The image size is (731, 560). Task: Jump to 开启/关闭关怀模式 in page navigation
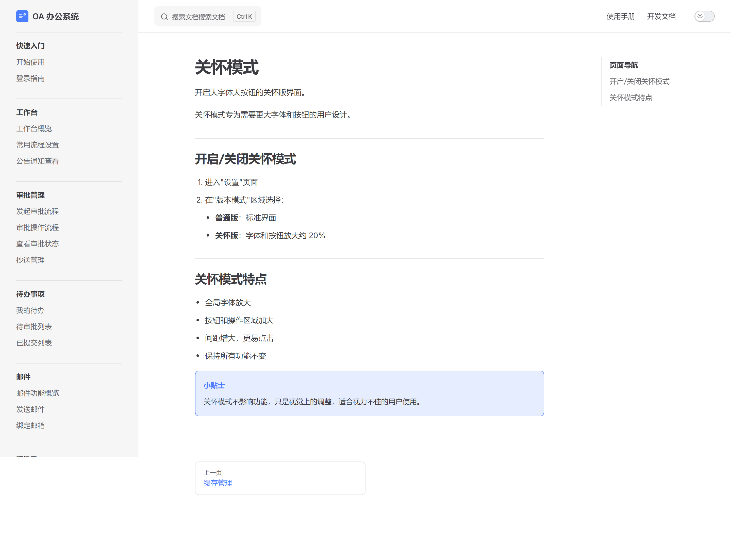[x=639, y=81]
